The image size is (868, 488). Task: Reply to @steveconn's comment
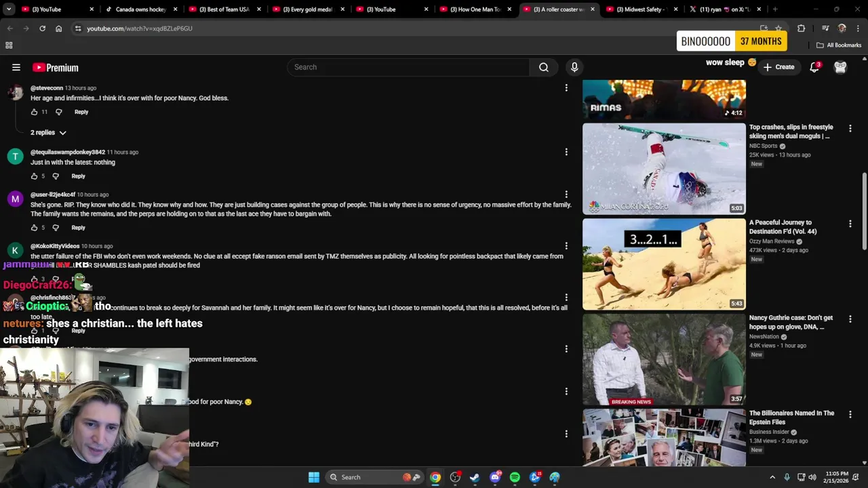(81, 112)
